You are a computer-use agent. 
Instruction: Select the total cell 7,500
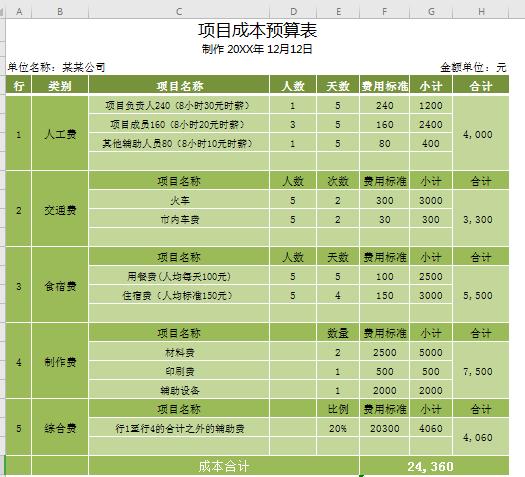click(481, 371)
